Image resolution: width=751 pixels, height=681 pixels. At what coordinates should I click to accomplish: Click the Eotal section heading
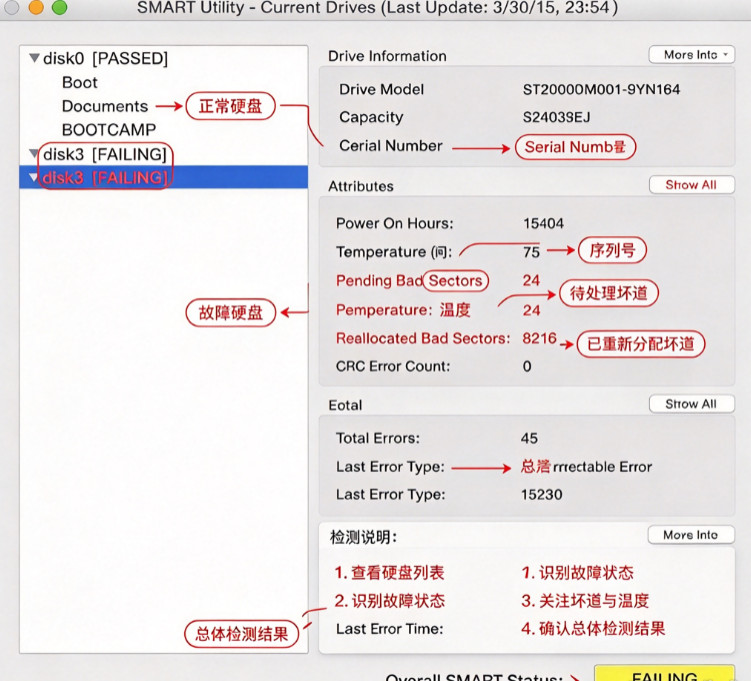[x=345, y=405]
